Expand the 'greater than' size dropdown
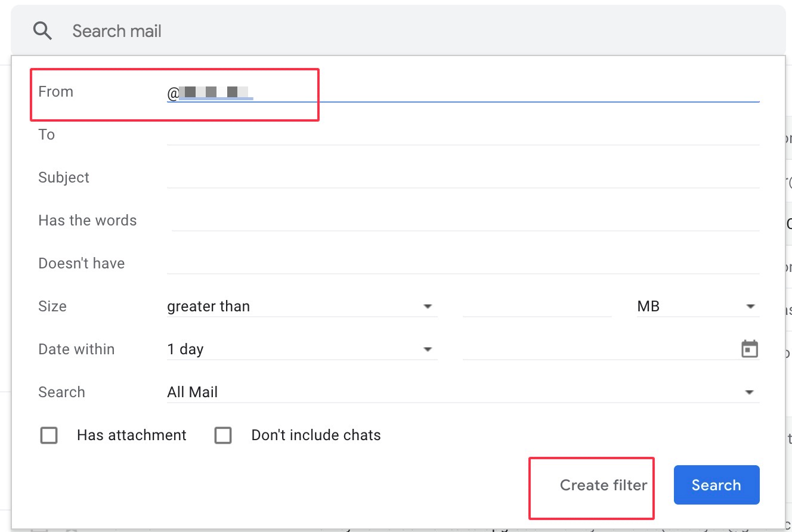The height and width of the screenshot is (532, 792). coord(302,307)
